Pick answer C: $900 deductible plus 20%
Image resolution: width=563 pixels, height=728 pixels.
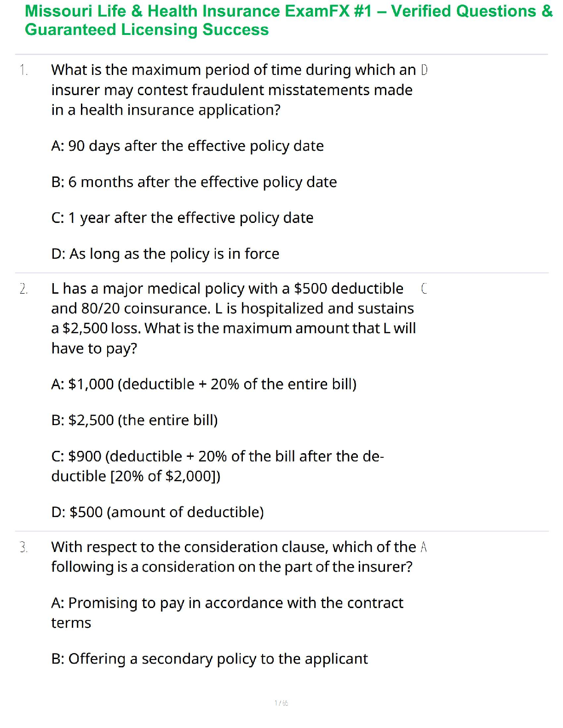point(217,466)
